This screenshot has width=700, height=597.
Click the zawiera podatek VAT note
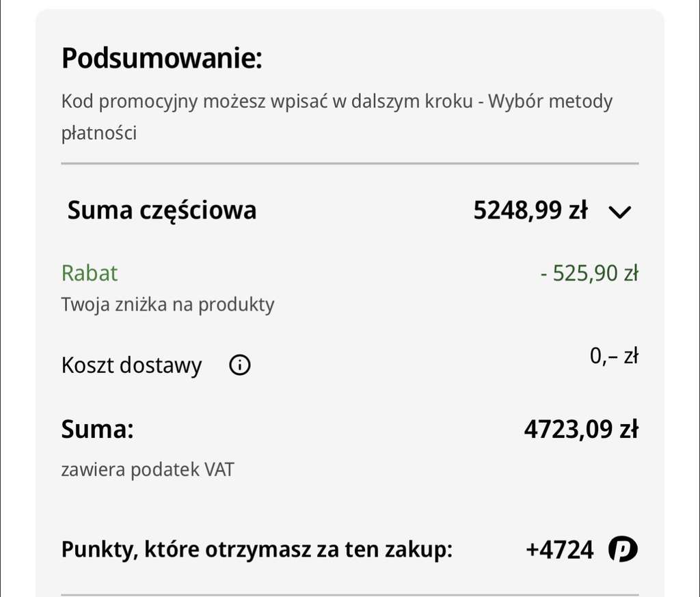click(x=148, y=469)
